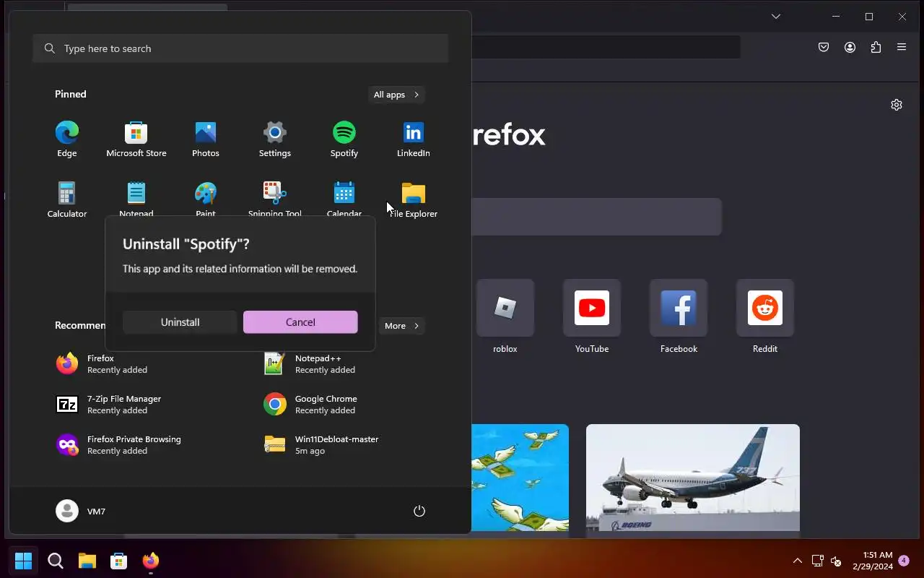Open File Explorer on the taskbar
Screen dimensions: 924x578
pyautogui.click(x=87, y=561)
